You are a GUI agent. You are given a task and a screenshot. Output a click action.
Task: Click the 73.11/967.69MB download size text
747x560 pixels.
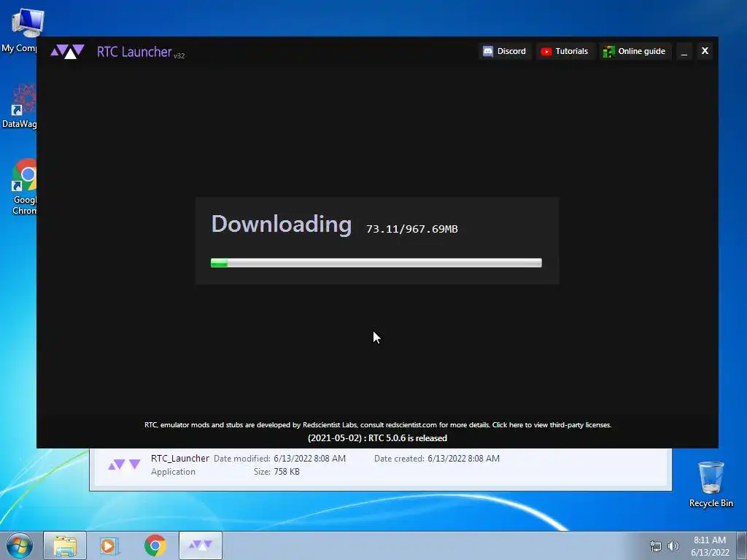[411, 229]
